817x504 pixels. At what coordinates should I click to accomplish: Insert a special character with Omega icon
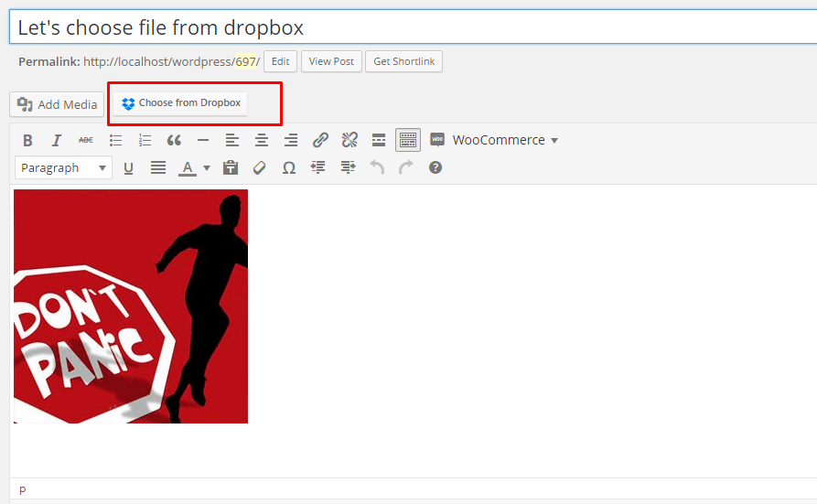(289, 167)
